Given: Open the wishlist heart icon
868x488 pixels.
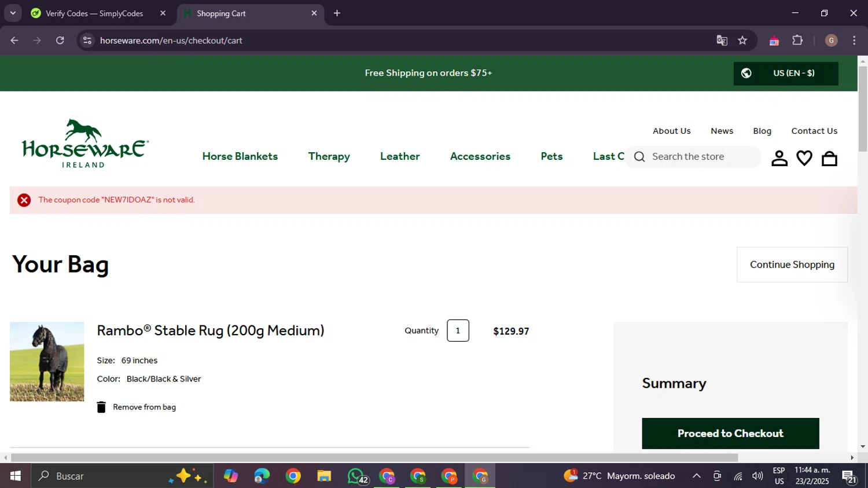Looking at the screenshot, I should pos(804,158).
